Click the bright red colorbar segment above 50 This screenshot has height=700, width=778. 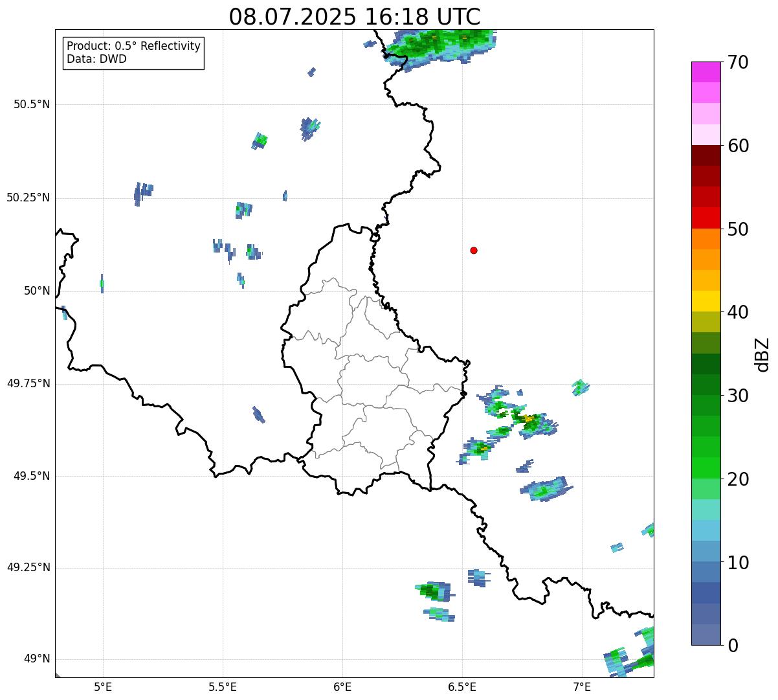(706, 218)
